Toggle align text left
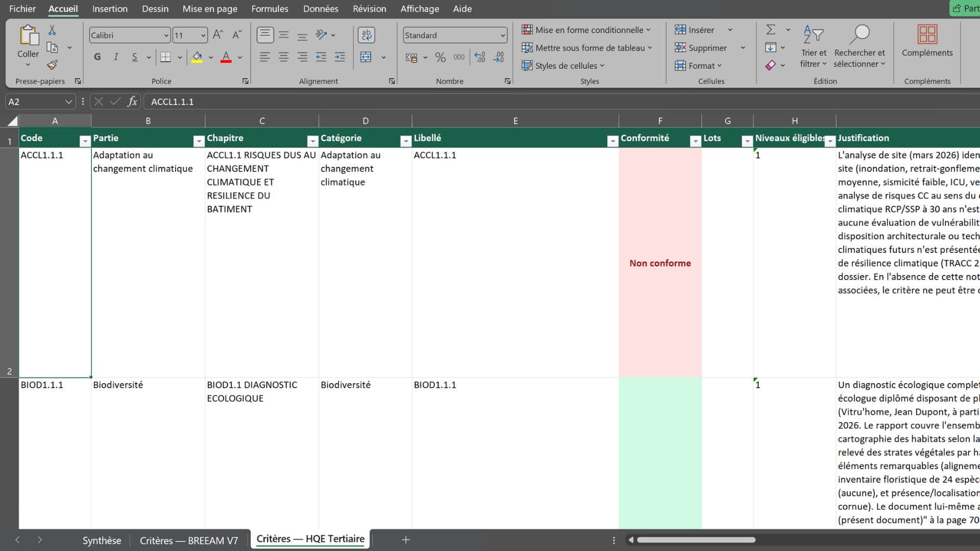Viewport: 980px width, 551px height. pos(264,57)
